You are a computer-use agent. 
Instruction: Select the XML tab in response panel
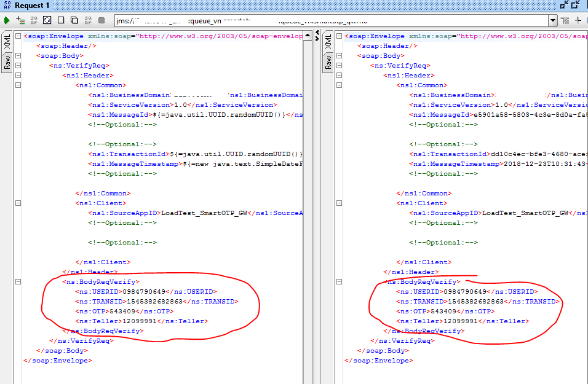(328, 42)
